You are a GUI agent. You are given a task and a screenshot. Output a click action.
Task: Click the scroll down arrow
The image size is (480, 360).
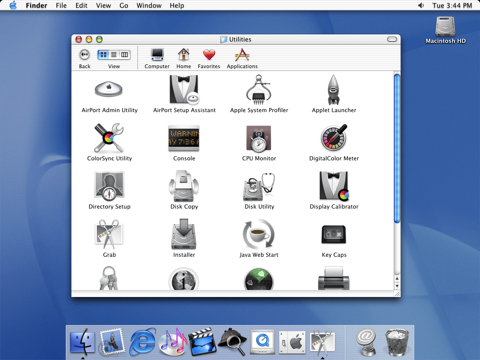pyautogui.click(x=397, y=286)
